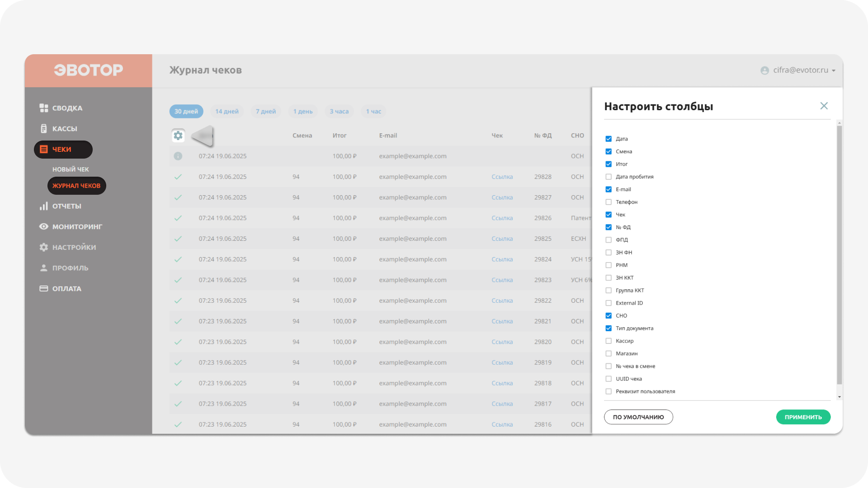Viewport: 868px width, 488px height.
Task: Click info icon on first receipt row
Action: [178, 156]
